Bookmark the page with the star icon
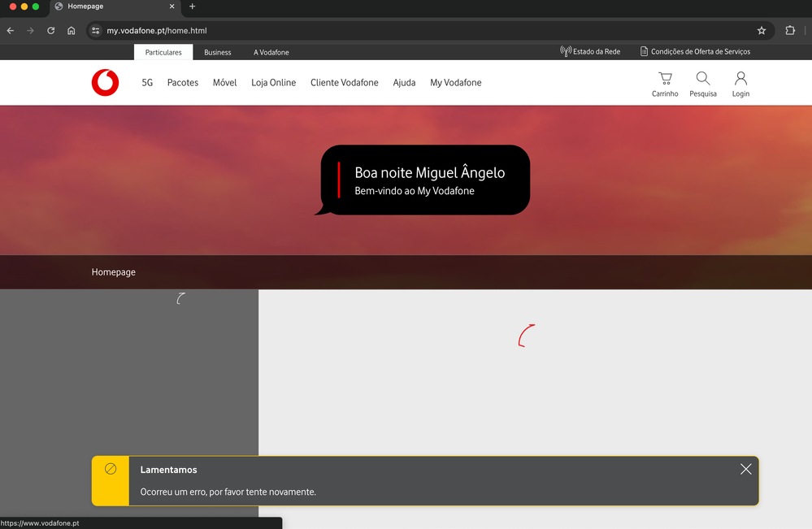Screen dimensions: 812x529 pos(761,30)
